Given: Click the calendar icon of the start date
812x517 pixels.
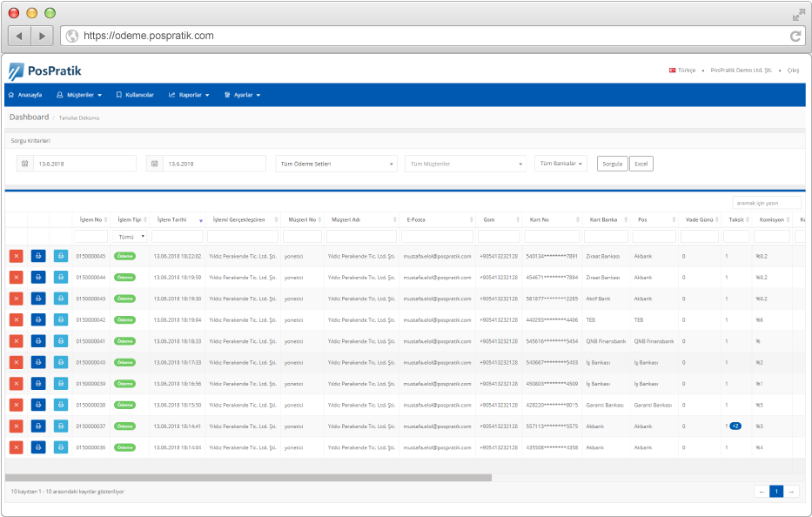Looking at the screenshot, I should (25, 164).
